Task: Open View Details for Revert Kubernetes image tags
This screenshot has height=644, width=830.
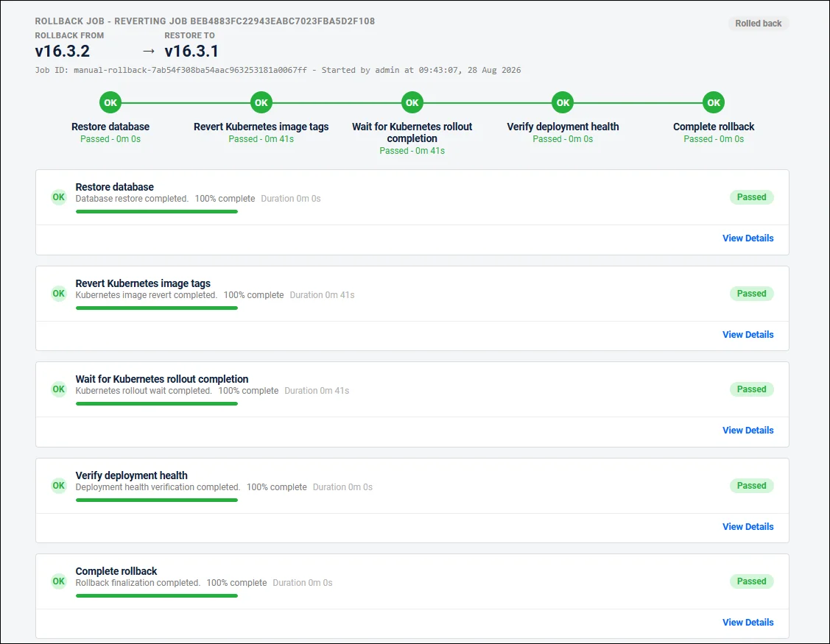Action: pyautogui.click(x=748, y=334)
